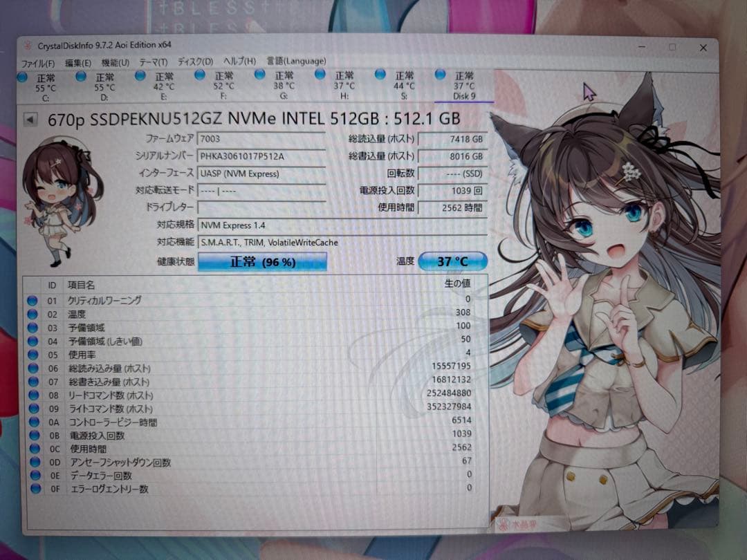Click the total host reads value 7418 GB
Screen dimensions: 747x560
(452, 139)
